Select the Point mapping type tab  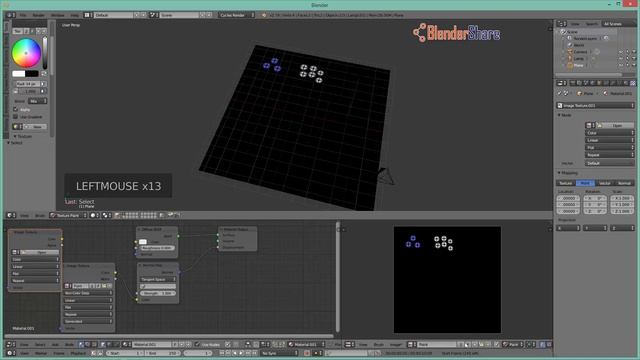(x=585, y=183)
